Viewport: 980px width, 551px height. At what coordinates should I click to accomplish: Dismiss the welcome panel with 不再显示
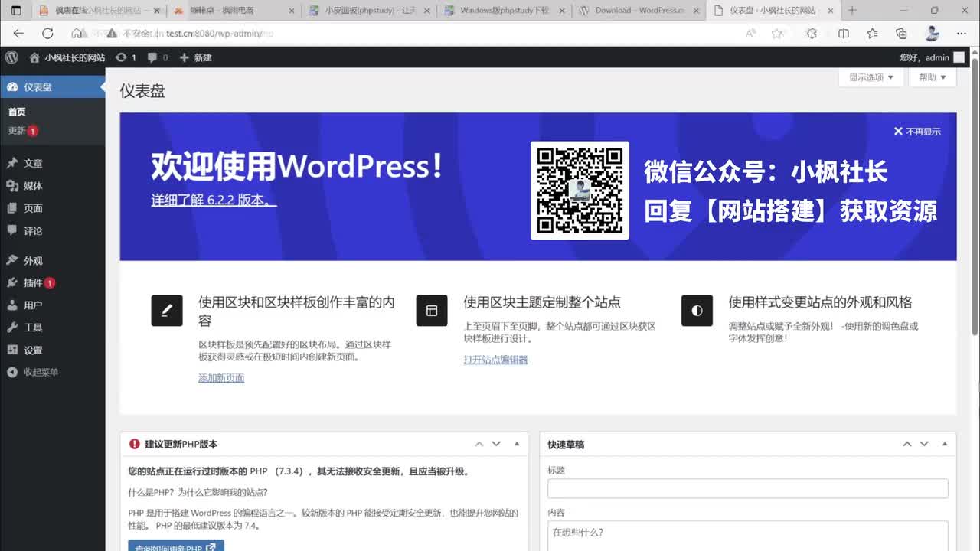[917, 132]
